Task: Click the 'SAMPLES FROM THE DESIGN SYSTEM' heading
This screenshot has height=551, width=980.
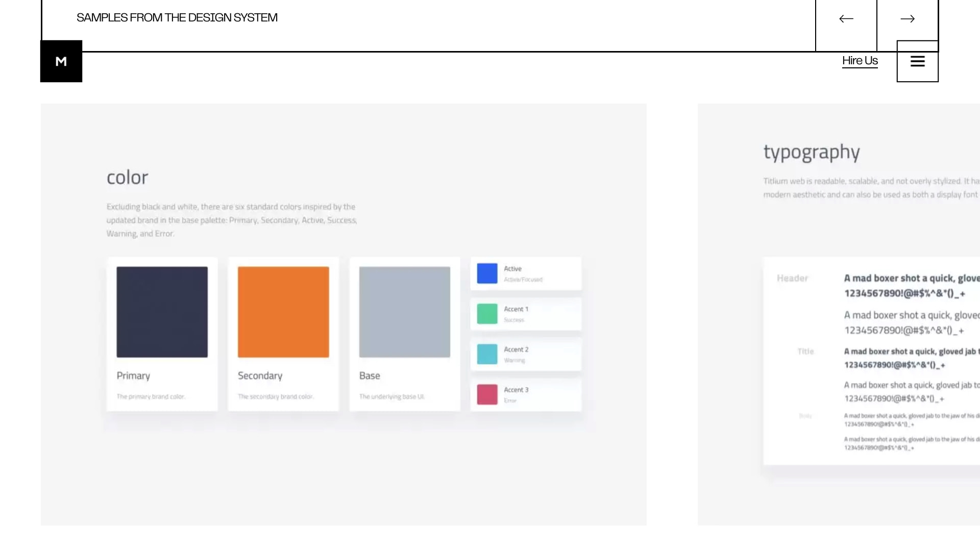Action: (177, 18)
